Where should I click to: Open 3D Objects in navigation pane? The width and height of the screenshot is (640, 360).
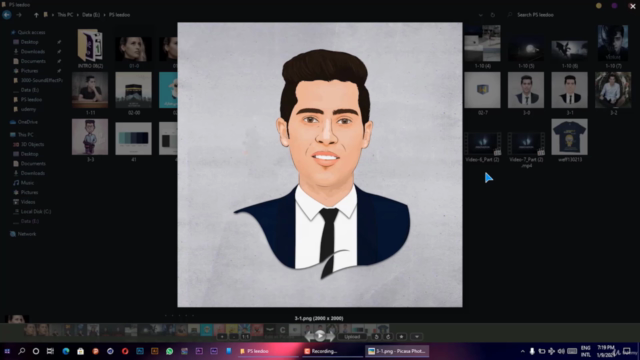tap(32, 144)
